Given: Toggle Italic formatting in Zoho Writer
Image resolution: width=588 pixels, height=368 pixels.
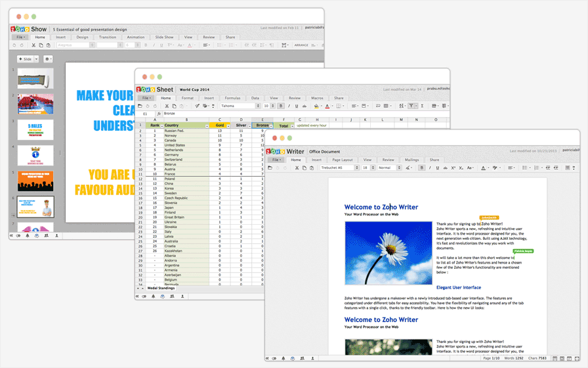Looking at the screenshot, I should coord(430,168).
